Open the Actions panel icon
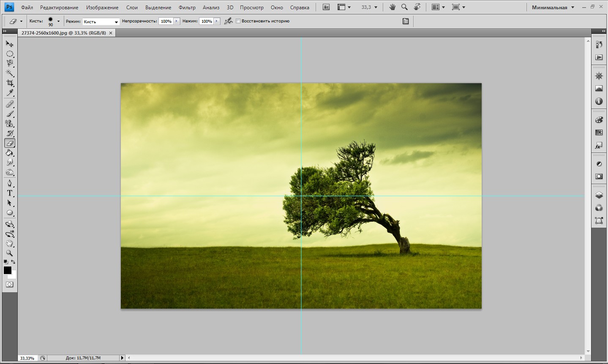The image size is (608, 364). 599,57
